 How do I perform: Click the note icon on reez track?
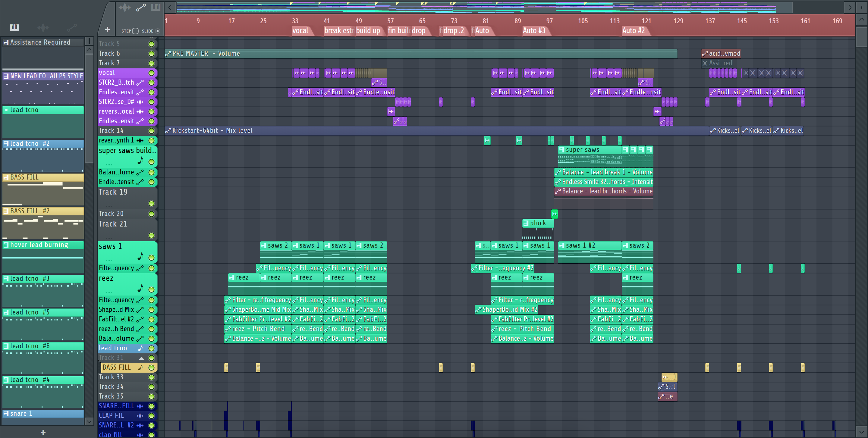coord(140,289)
